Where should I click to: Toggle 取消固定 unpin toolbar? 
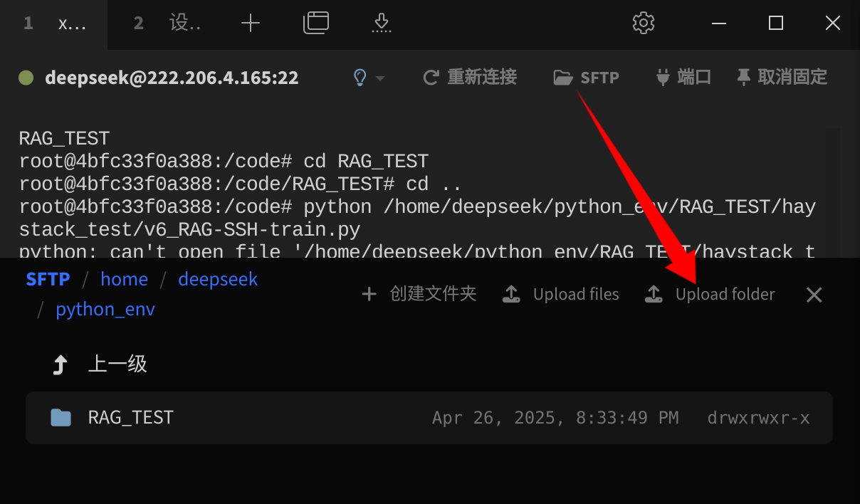point(782,77)
